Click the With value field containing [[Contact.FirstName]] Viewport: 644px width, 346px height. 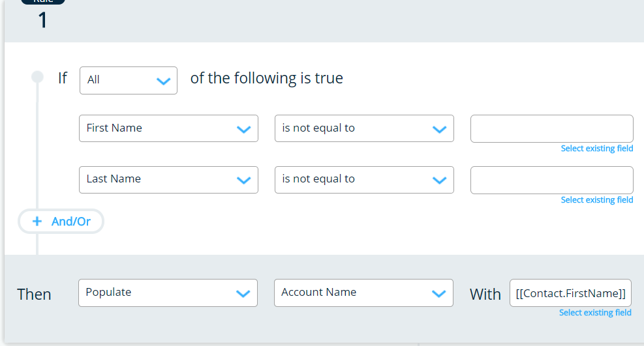point(570,293)
